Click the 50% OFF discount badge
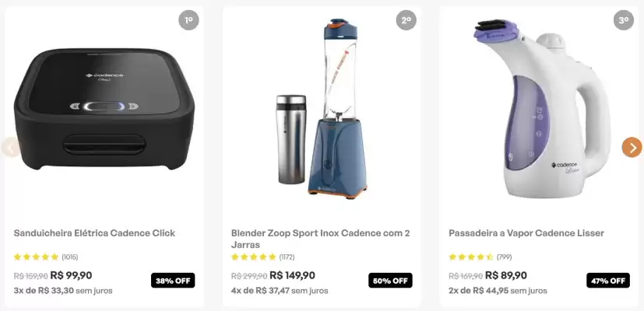This screenshot has height=311, width=644. [x=390, y=281]
